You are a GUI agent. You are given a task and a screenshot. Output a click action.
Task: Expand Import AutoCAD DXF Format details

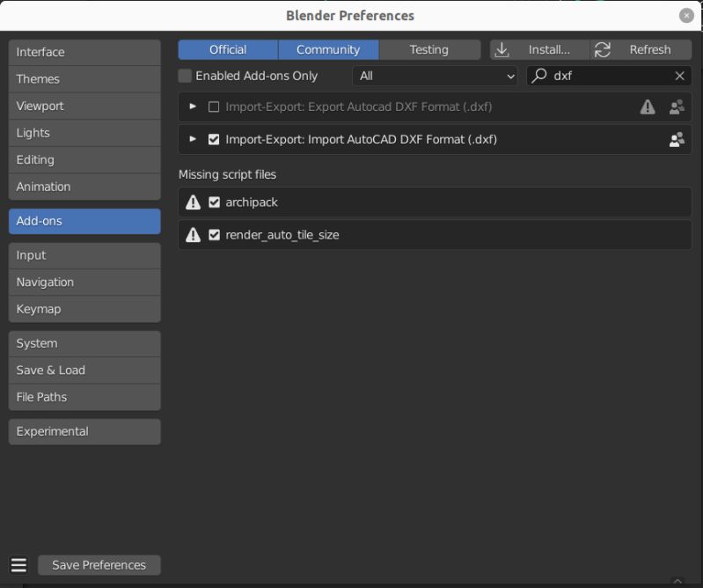(x=193, y=139)
